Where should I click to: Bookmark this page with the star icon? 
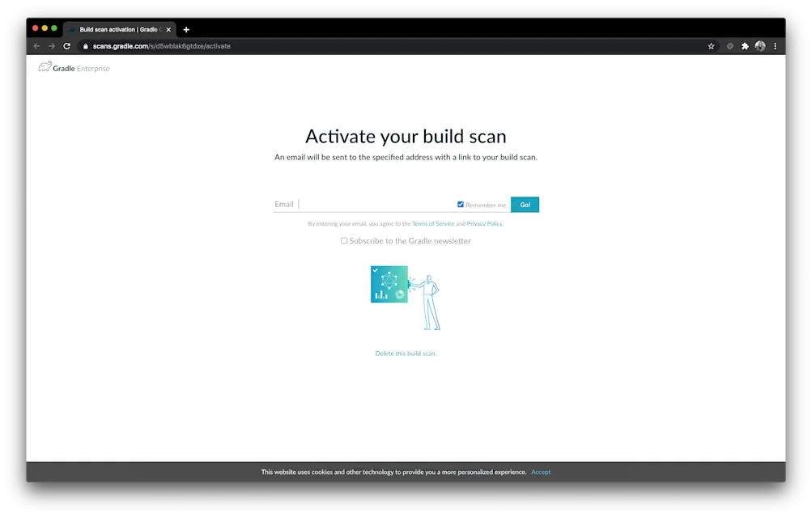[711, 46]
